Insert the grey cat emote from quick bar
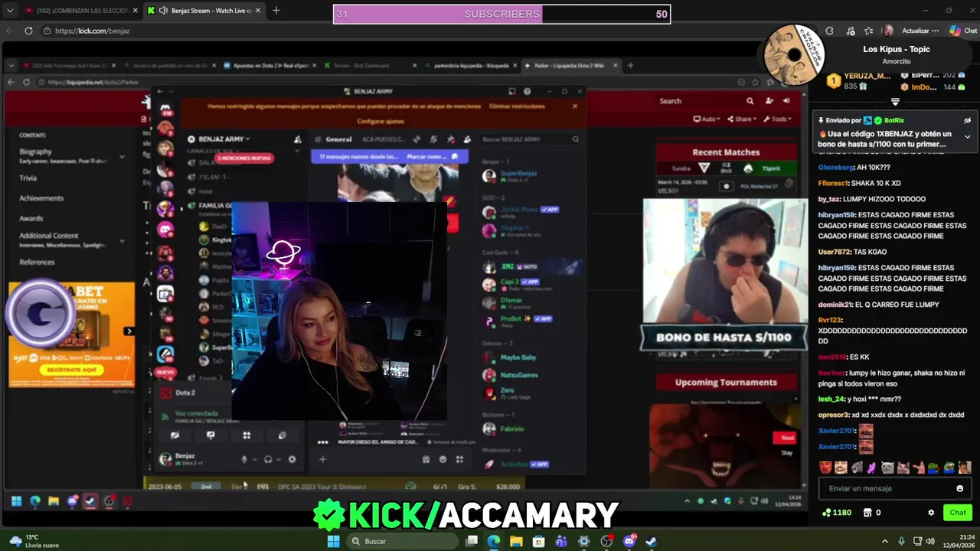 point(887,467)
